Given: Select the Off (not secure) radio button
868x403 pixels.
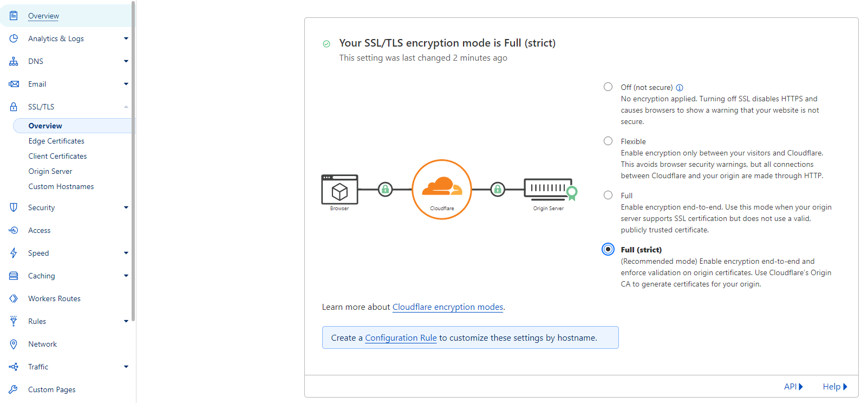Looking at the screenshot, I should coord(608,87).
